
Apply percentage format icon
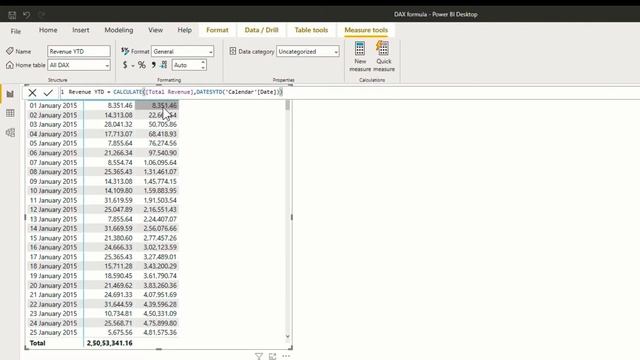(142, 65)
